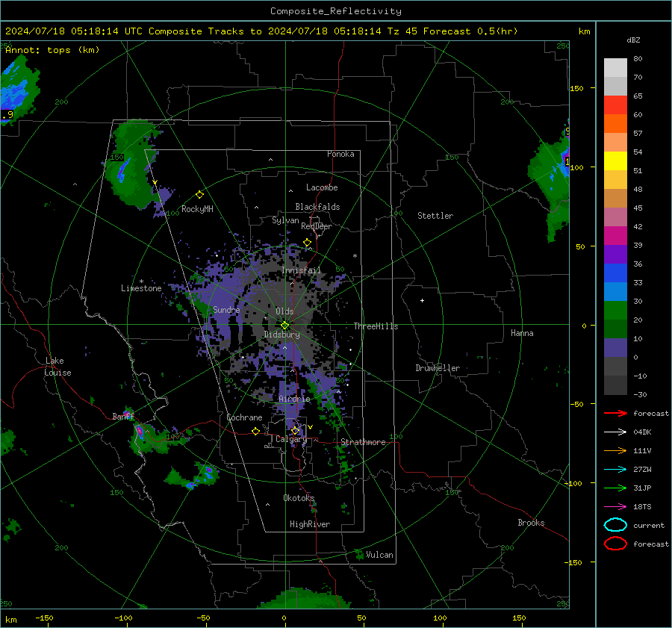Image resolution: width=672 pixels, height=628 pixels.
Task: Select the yellow diamond marker above Calgary
Action: pyautogui.click(x=295, y=430)
